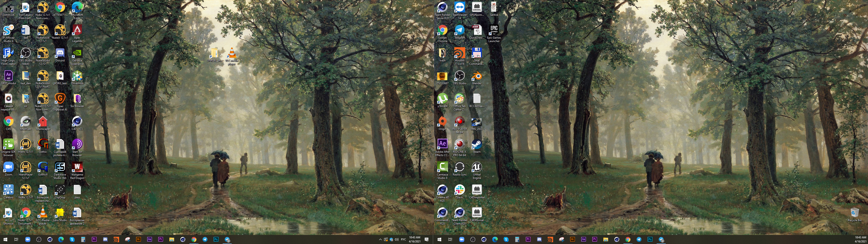Launch Wargame Red Dragon shortcut

(x=77, y=171)
